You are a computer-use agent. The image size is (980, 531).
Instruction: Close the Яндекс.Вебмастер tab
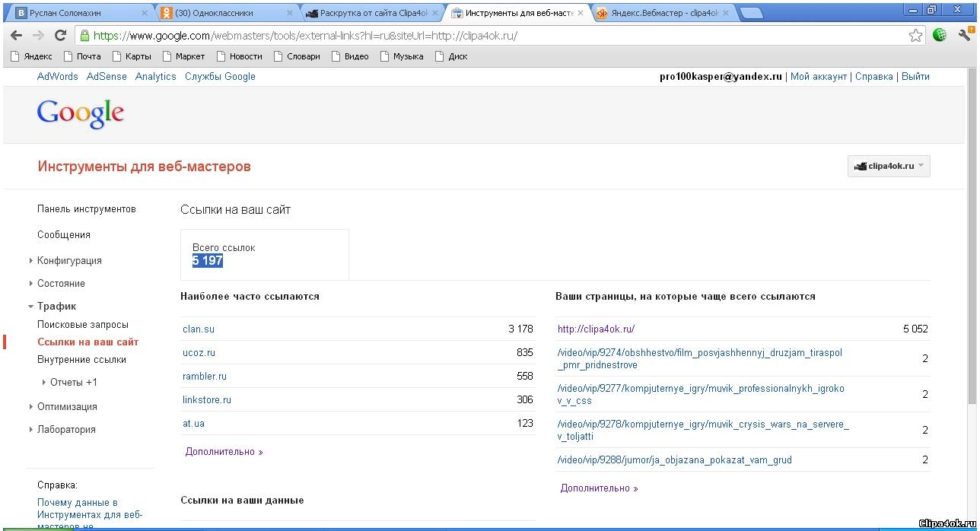pyautogui.click(x=725, y=13)
